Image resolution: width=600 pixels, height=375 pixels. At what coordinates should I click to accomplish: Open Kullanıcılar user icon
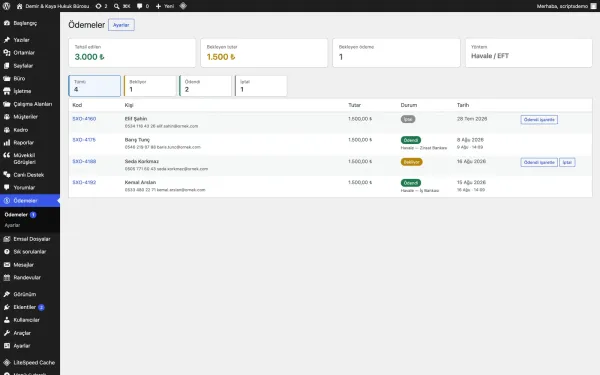(x=7, y=320)
